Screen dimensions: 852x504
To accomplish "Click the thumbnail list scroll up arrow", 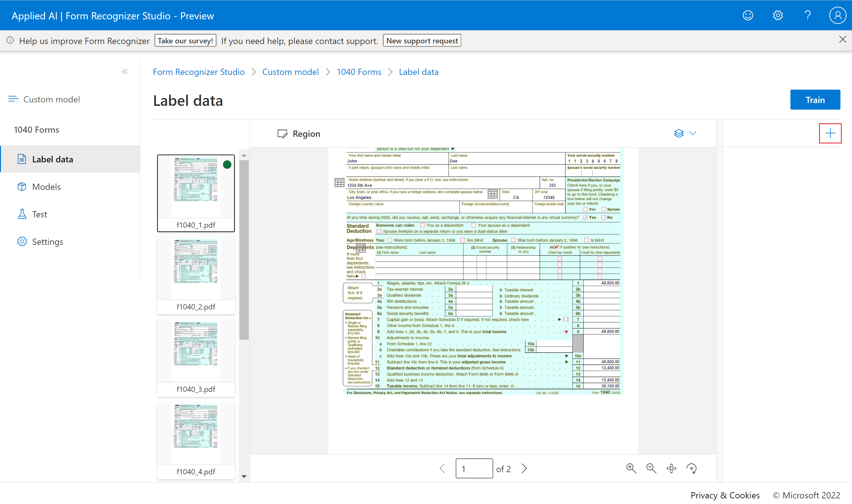I will (244, 155).
